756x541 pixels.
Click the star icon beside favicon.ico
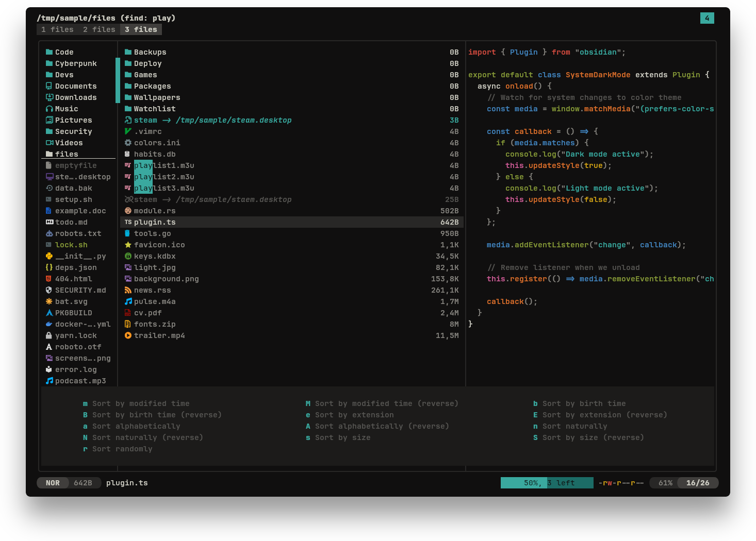(128, 245)
